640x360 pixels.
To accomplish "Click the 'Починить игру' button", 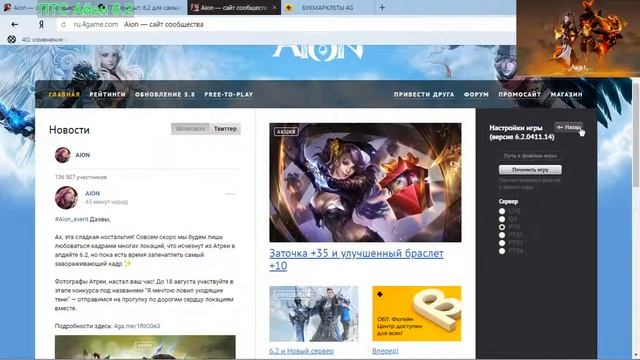I will coord(530,170).
